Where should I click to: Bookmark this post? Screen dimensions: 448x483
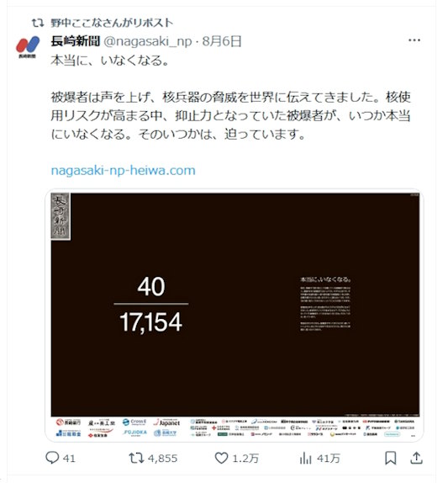coord(391,458)
